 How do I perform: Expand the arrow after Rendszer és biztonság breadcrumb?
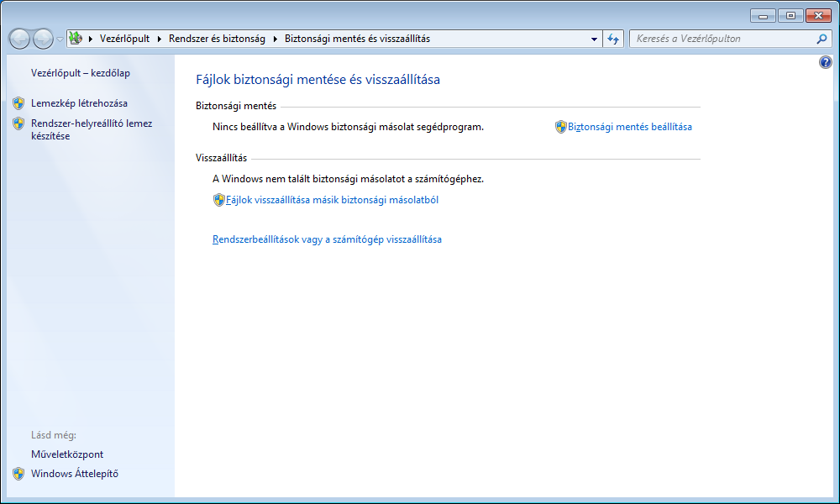click(x=275, y=39)
